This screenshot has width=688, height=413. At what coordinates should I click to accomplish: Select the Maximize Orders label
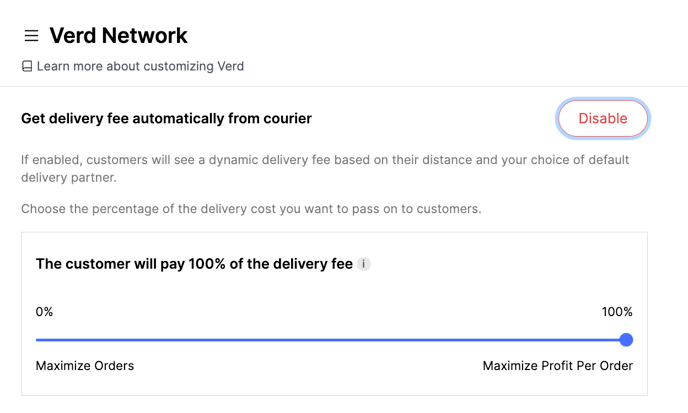[85, 366]
